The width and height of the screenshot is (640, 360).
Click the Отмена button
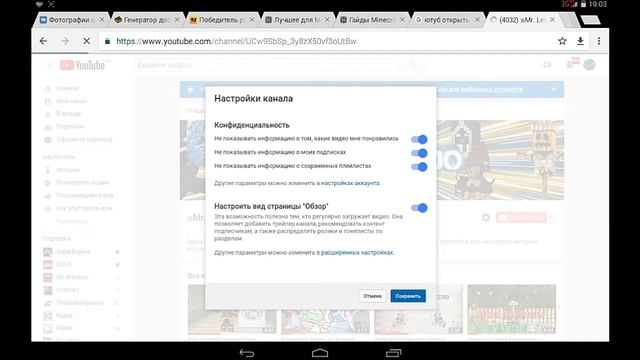point(373,296)
